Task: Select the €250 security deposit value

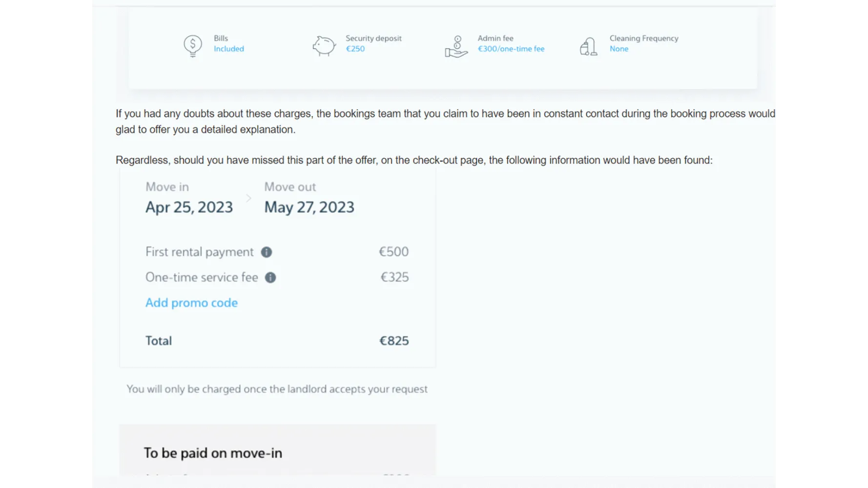Action: point(355,49)
